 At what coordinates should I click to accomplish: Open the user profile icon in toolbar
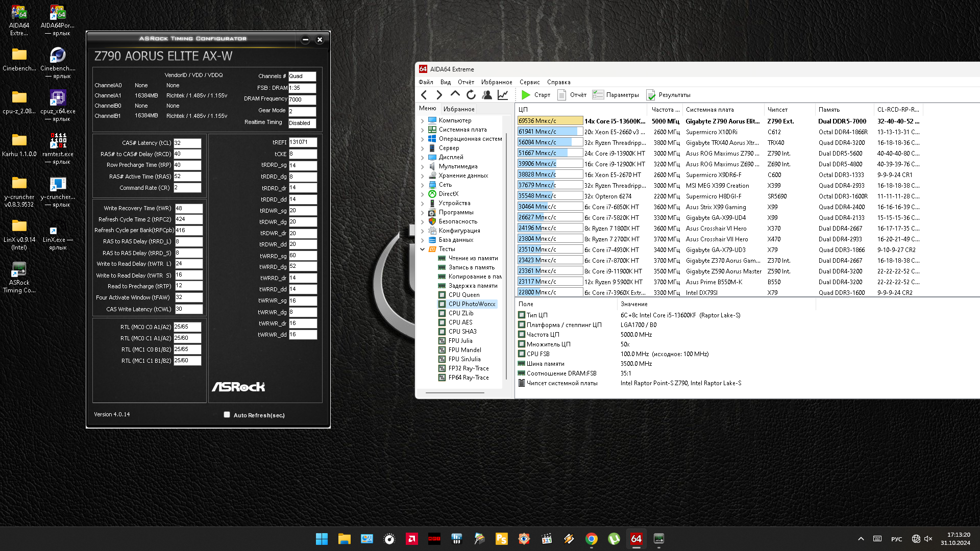point(487,95)
